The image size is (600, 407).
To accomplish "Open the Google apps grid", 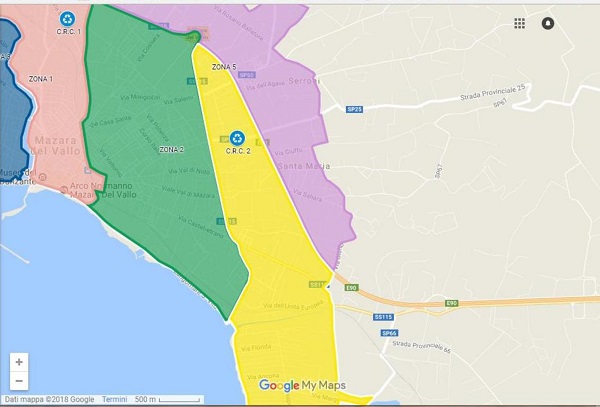I will point(519,23).
